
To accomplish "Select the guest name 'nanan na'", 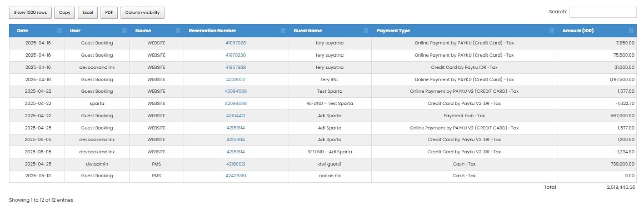I will point(330,176).
